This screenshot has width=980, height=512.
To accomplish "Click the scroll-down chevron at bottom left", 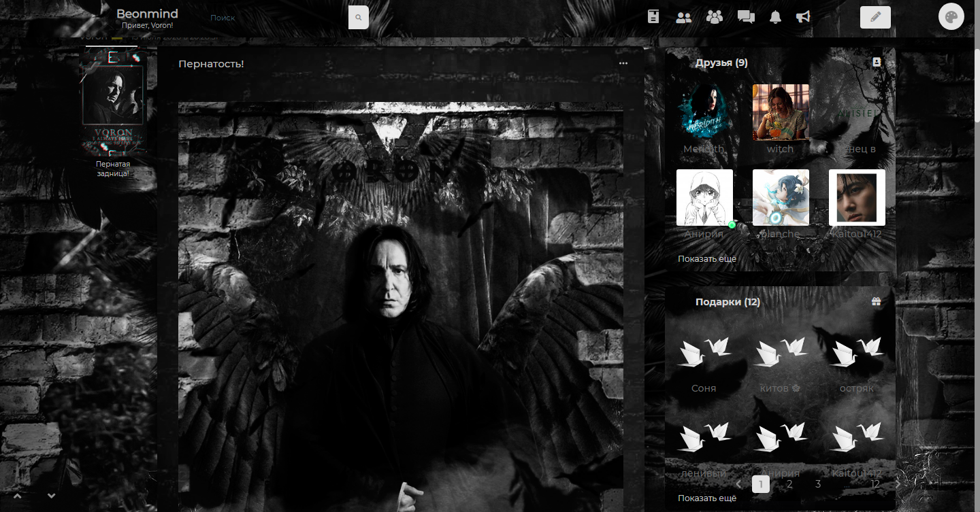I will coord(51,496).
